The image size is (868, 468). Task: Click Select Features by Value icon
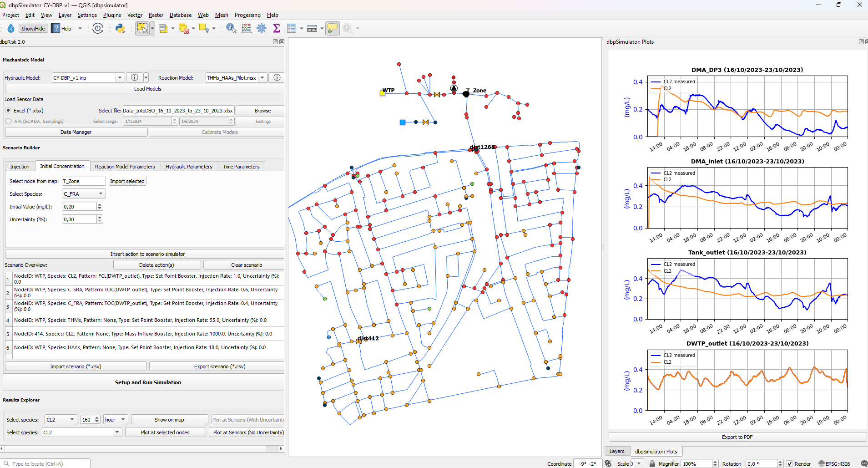(163, 28)
